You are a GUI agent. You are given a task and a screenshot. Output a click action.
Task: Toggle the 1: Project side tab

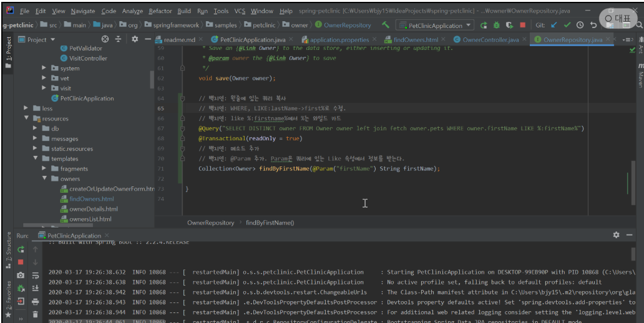click(x=9, y=52)
